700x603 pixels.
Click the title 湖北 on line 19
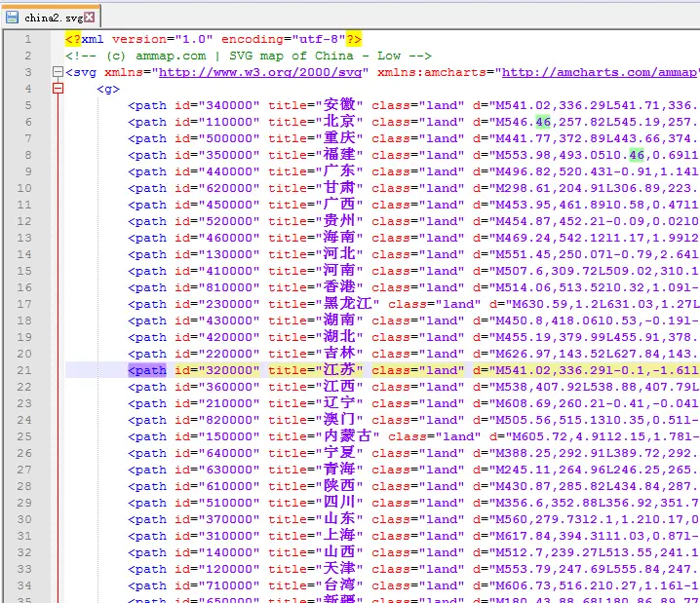[339, 337]
